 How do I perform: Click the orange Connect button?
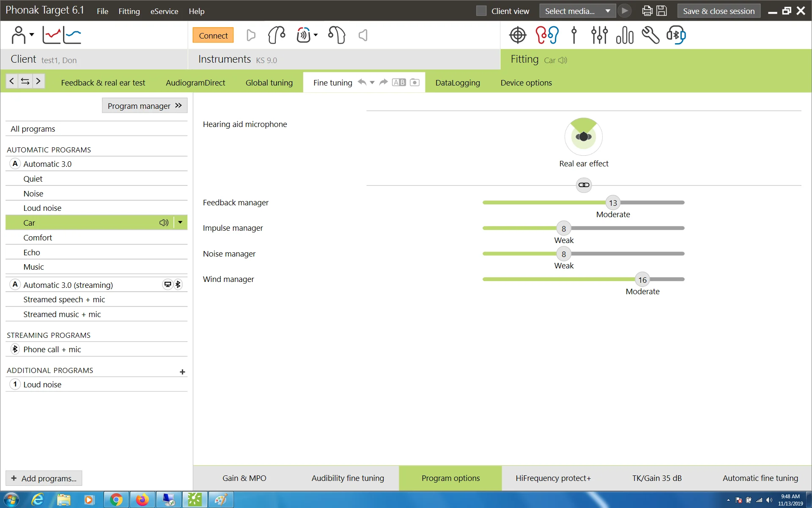pyautogui.click(x=213, y=36)
